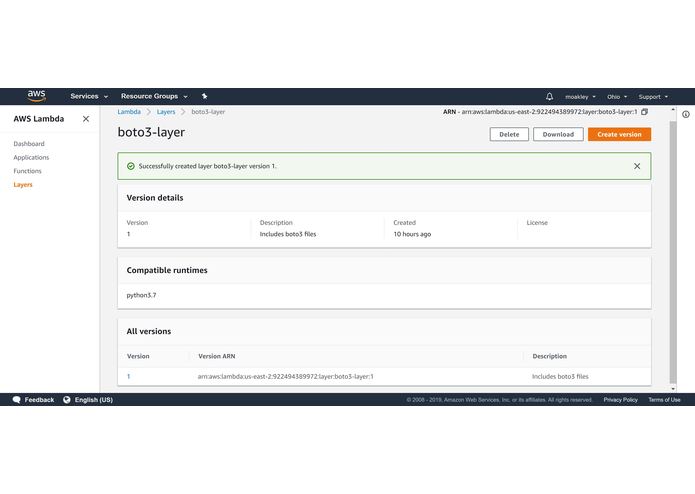Click the Layers breadcrumb link
Screen dimensions: 695x494
[x=166, y=112]
